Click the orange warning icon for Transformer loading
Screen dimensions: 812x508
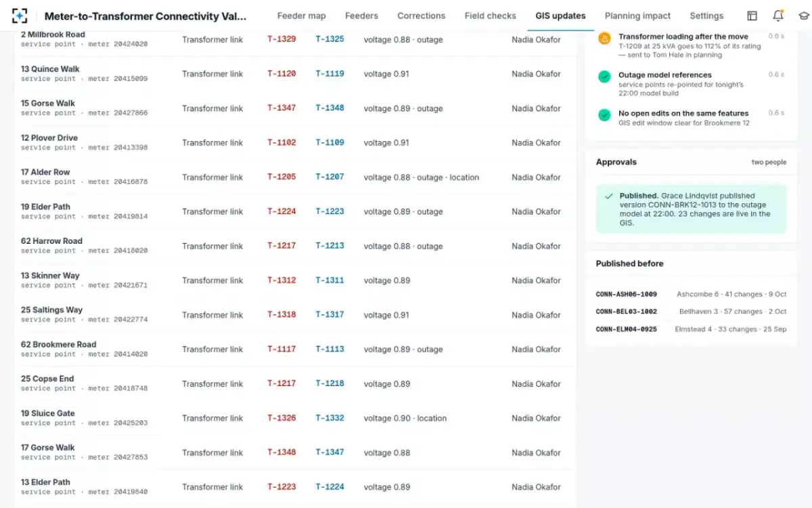coord(604,39)
